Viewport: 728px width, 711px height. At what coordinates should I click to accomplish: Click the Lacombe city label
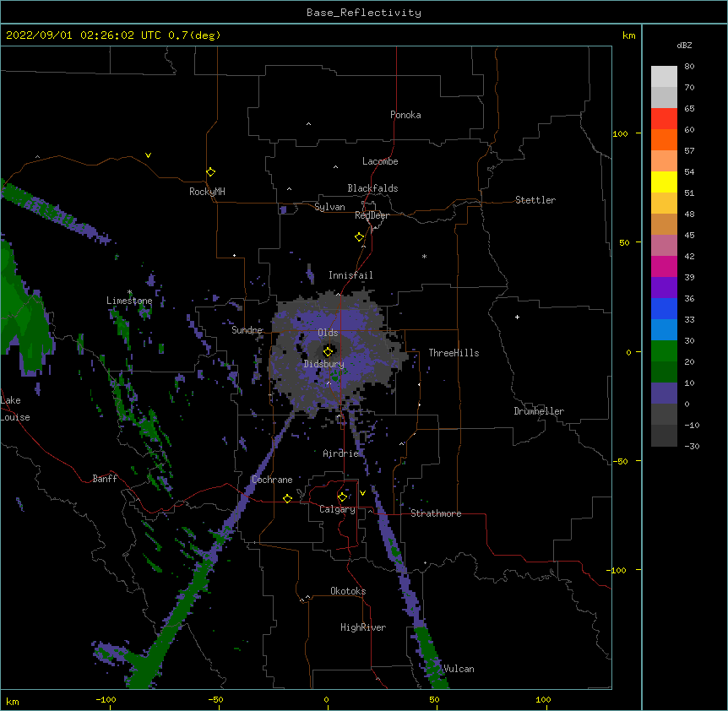click(x=380, y=161)
